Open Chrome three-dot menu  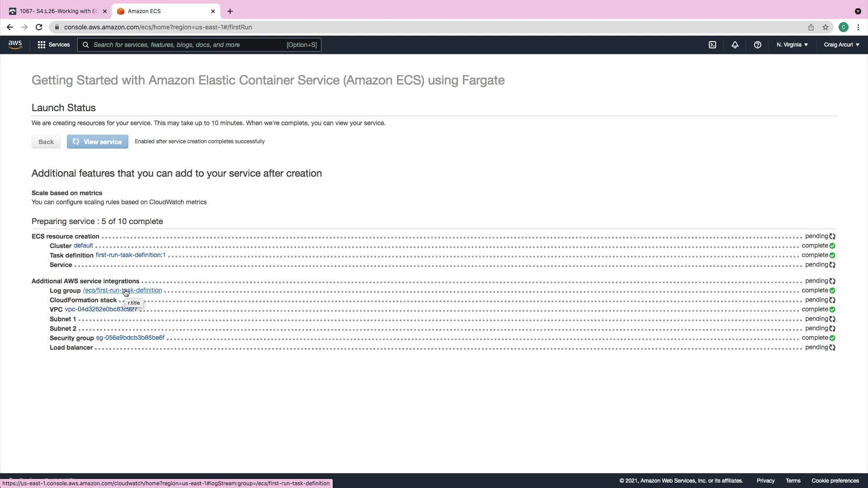tap(858, 27)
